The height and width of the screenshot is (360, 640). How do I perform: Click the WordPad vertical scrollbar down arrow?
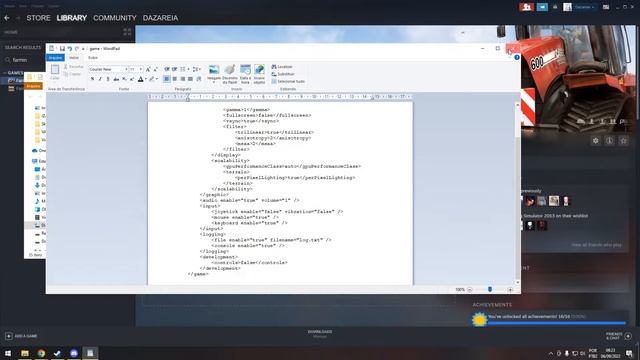point(518,282)
